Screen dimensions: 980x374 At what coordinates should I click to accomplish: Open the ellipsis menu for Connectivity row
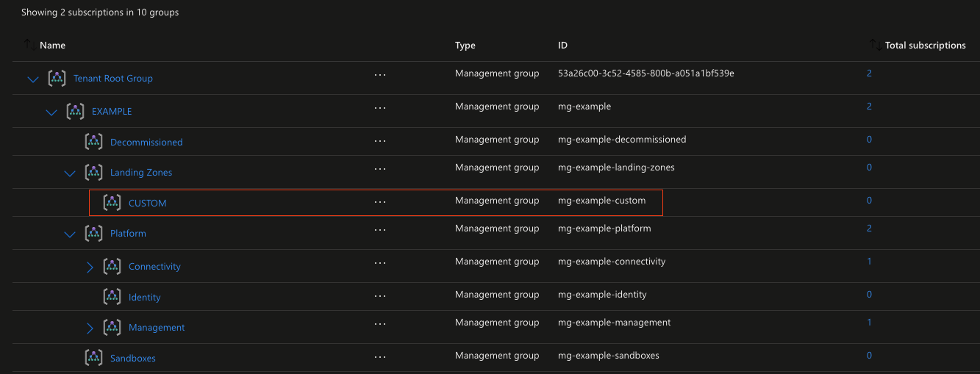coord(379,262)
